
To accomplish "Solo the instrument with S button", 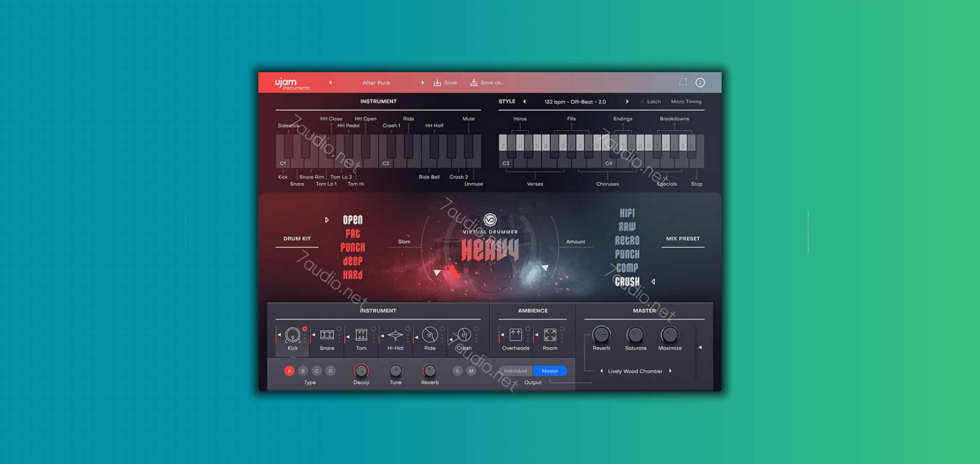I will coord(458,371).
